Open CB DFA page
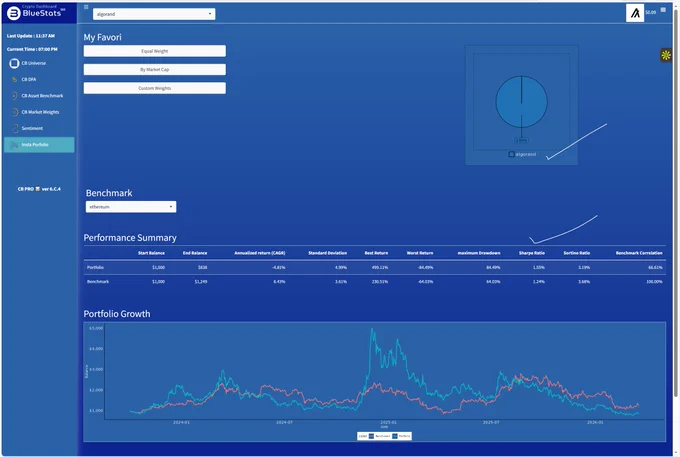 coord(29,80)
